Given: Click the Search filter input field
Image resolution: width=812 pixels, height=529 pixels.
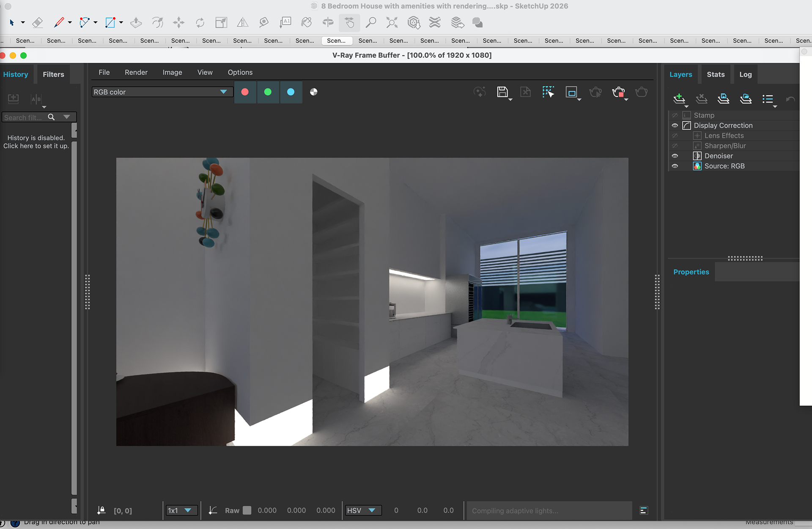Looking at the screenshot, I should (23, 117).
